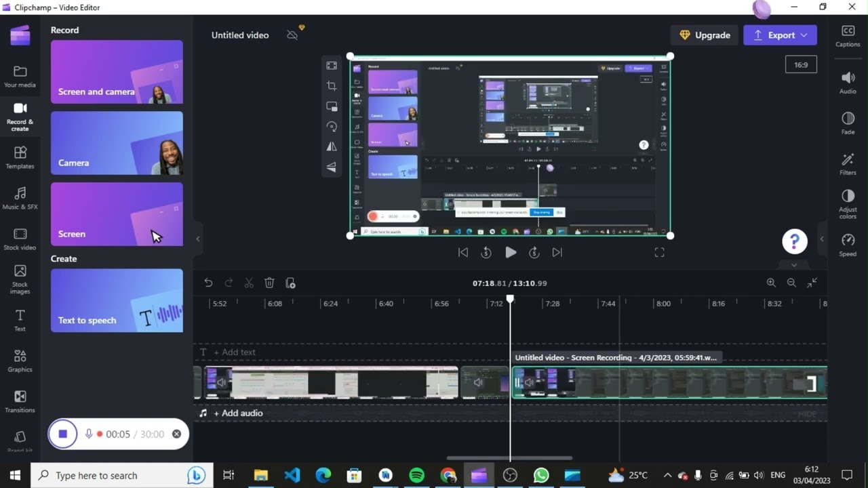Add text on the timeline track
Screen dimensions: 868x488
pyautogui.click(x=235, y=352)
